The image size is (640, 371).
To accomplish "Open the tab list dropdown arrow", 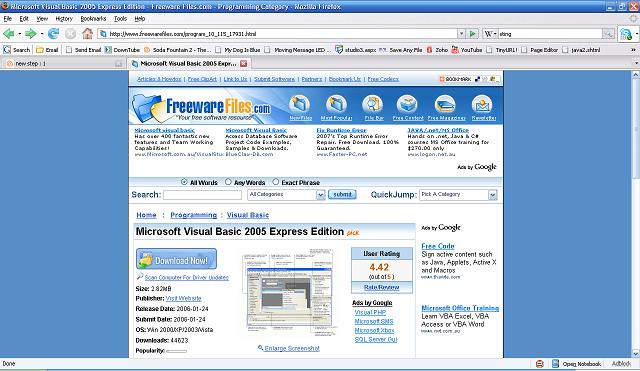I will [x=636, y=63].
